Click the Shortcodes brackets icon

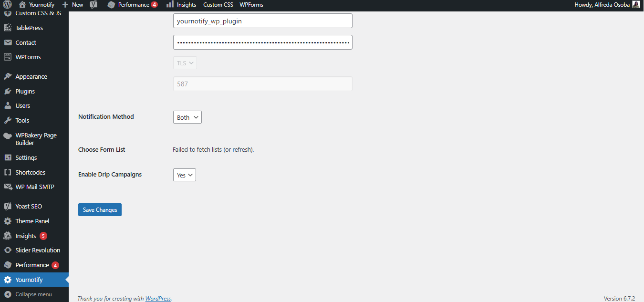(8, 172)
